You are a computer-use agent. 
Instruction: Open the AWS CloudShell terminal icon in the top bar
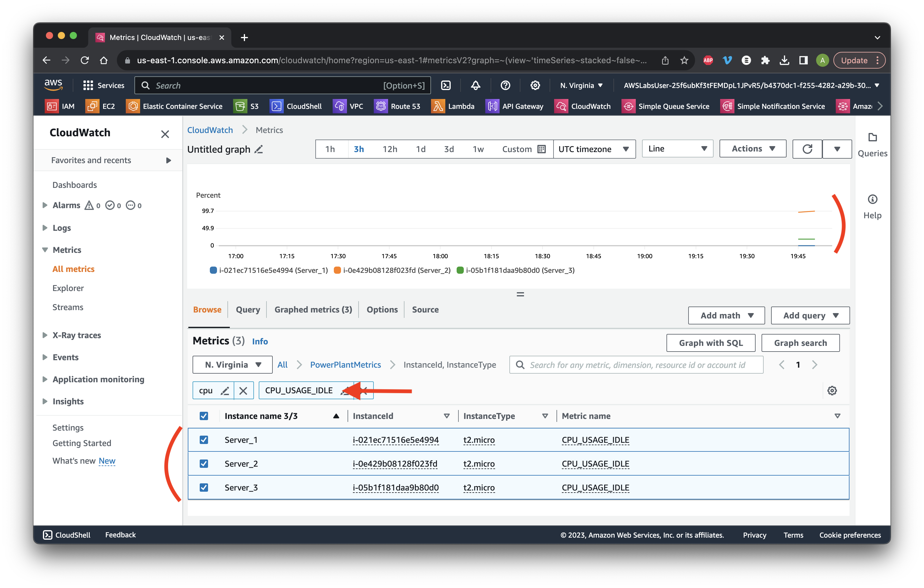pyautogui.click(x=446, y=85)
